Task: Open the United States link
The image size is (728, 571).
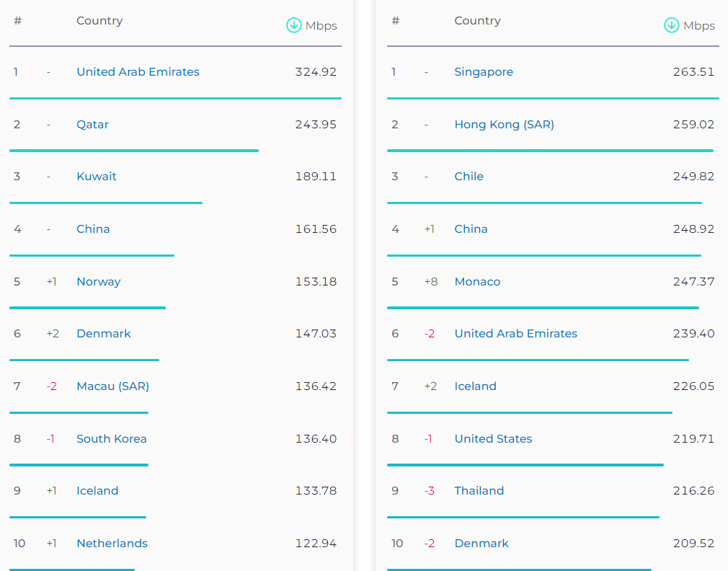Action: tap(493, 439)
